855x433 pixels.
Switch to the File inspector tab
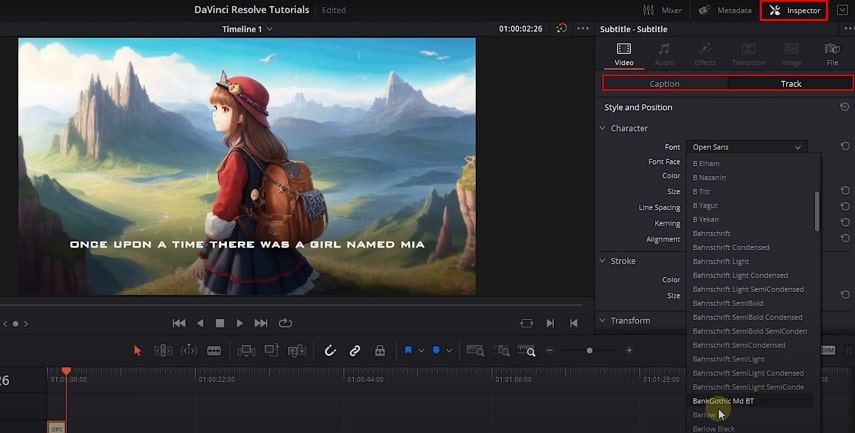point(832,55)
